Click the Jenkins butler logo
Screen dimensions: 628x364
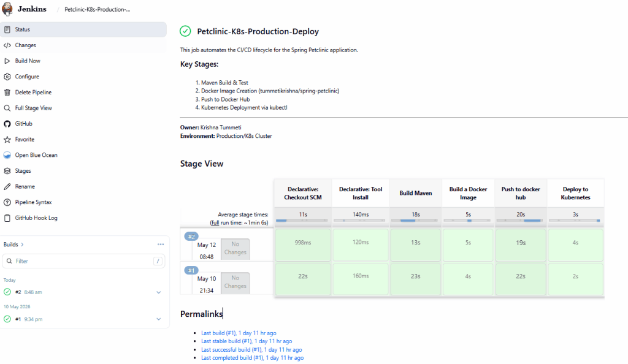pos(7,9)
